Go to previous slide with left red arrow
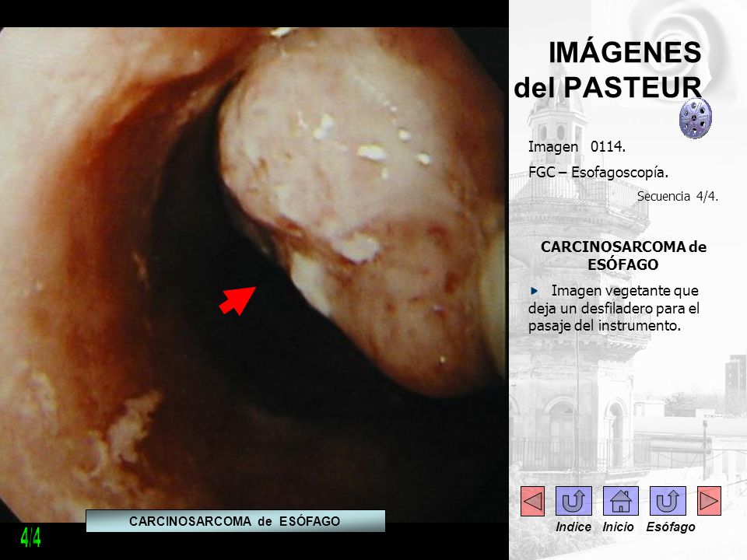This screenshot has height=560, width=747. pyautogui.click(x=532, y=501)
